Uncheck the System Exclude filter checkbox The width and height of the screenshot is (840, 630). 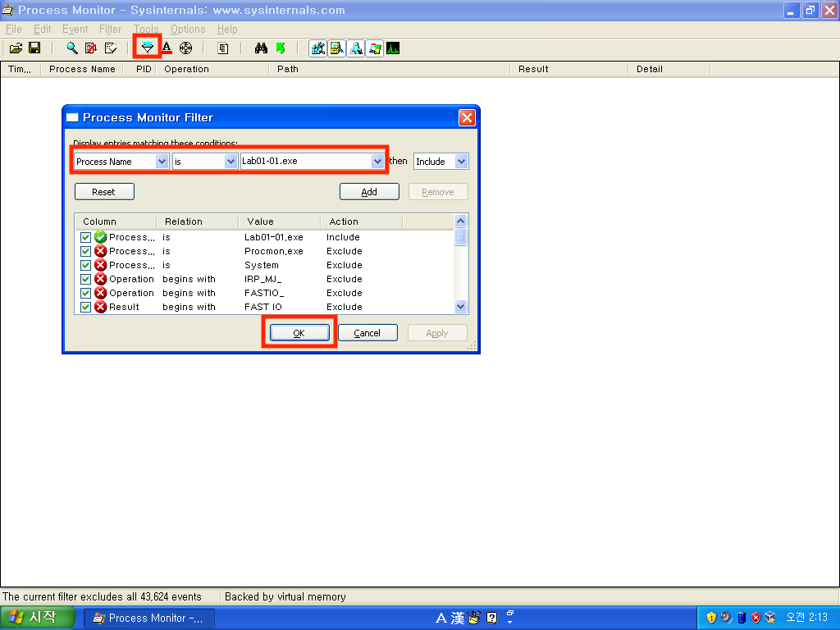85,265
